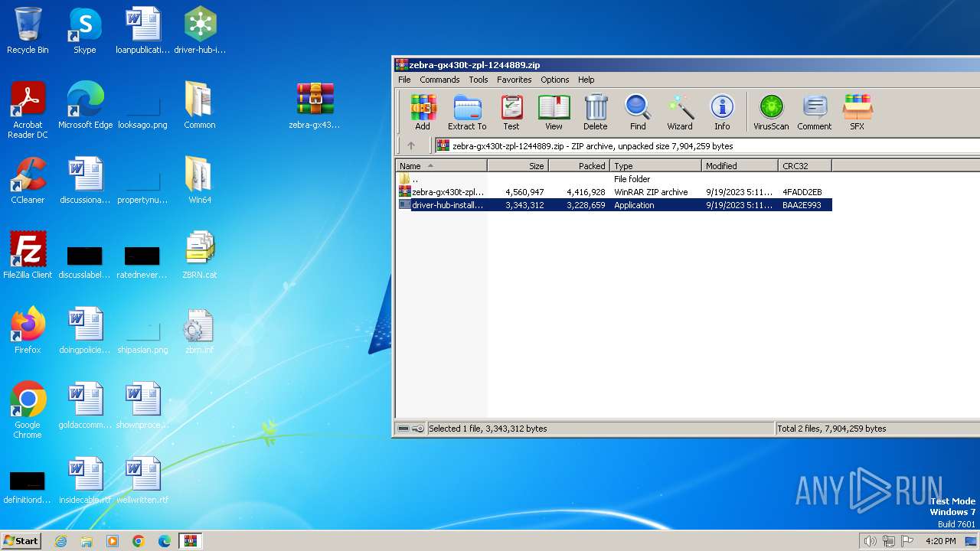Select the CCleaner desktop shortcut

(28, 181)
